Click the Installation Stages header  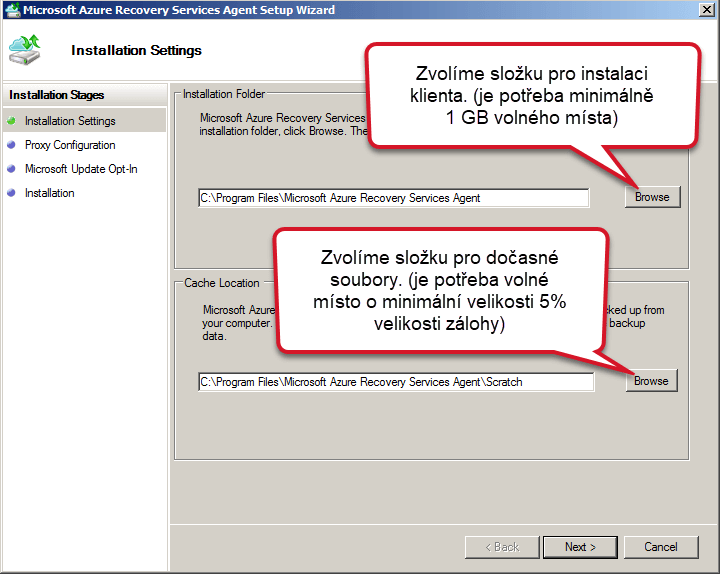(56, 95)
